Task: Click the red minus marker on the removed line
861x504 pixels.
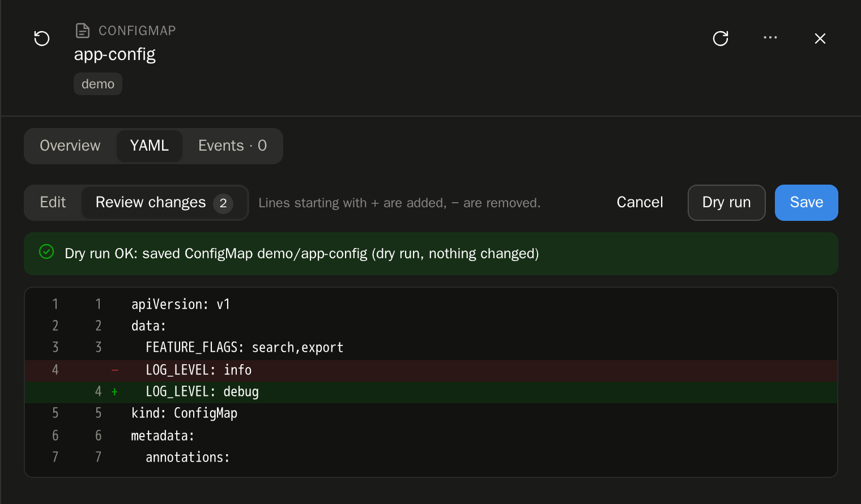Action: pyautogui.click(x=115, y=370)
